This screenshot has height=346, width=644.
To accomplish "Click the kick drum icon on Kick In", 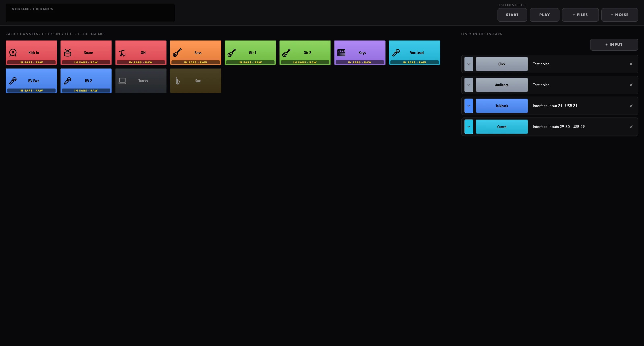I will click(x=13, y=53).
